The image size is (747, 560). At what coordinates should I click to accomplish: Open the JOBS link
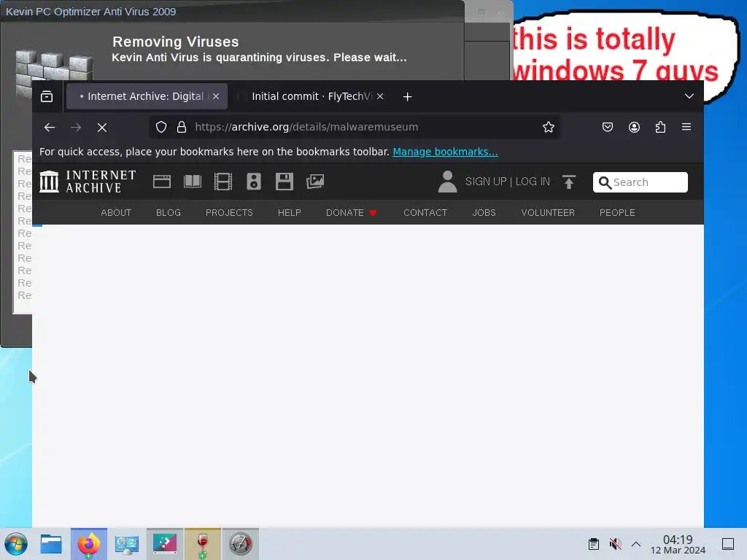pos(484,213)
